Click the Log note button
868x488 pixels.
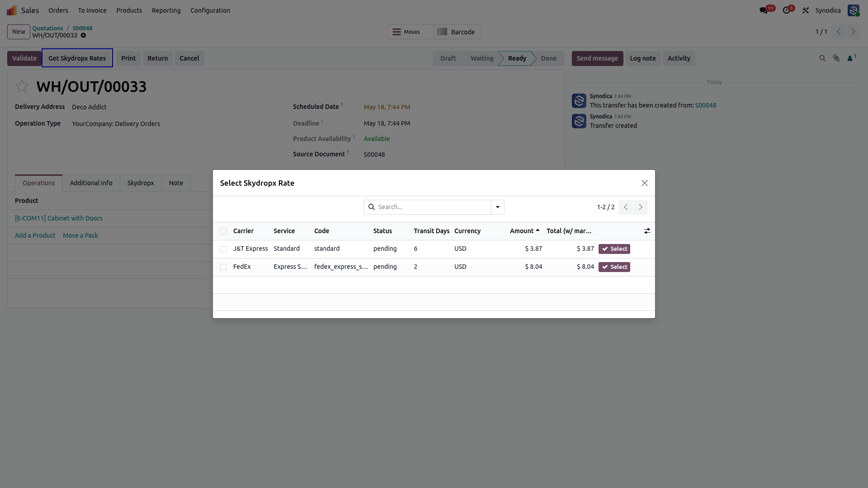642,58
